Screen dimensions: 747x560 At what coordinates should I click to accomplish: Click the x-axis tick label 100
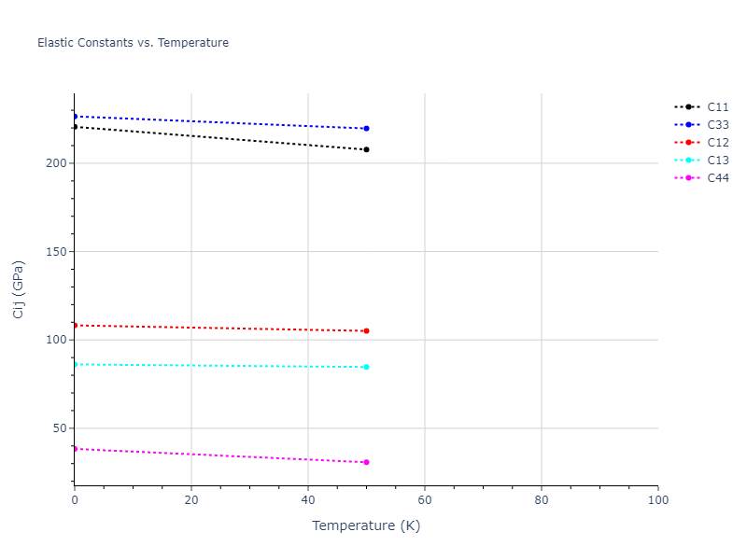coord(657,501)
